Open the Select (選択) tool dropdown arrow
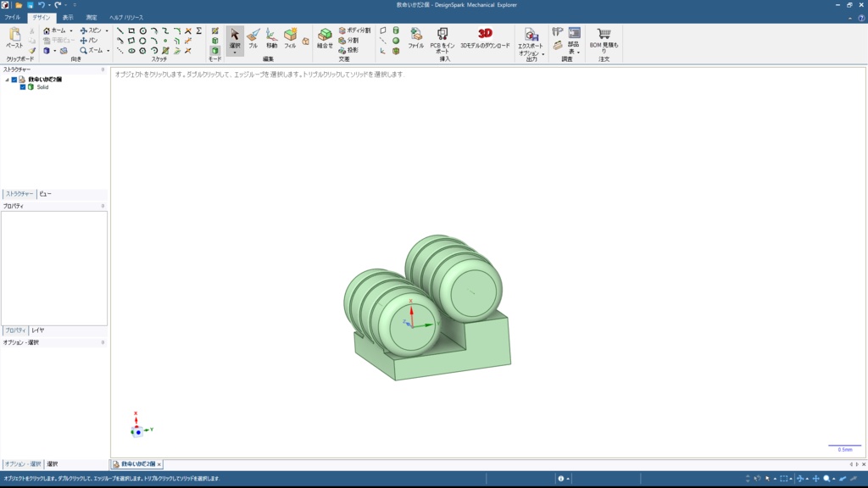 click(x=235, y=53)
